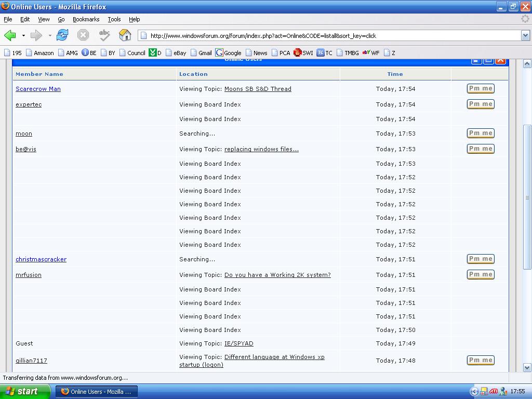This screenshot has width=532, height=399.
Task: Open the Tools menu
Action: pos(114,19)
